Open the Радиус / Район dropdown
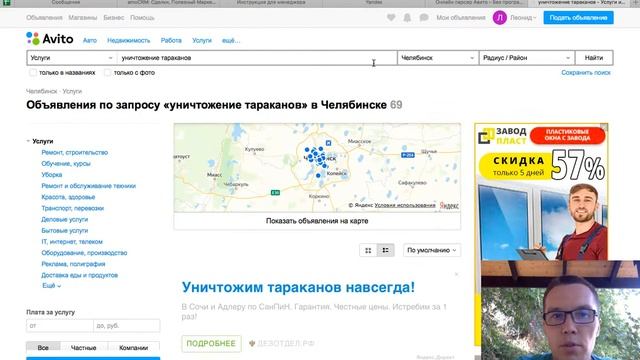Screen dimensions: 640x360 point(527,58)
